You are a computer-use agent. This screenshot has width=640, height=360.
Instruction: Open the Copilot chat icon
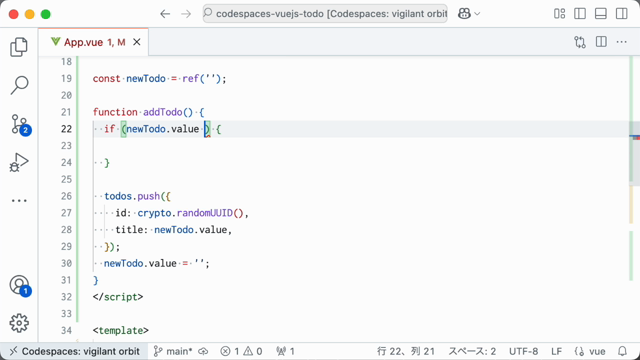click(464, 14)
